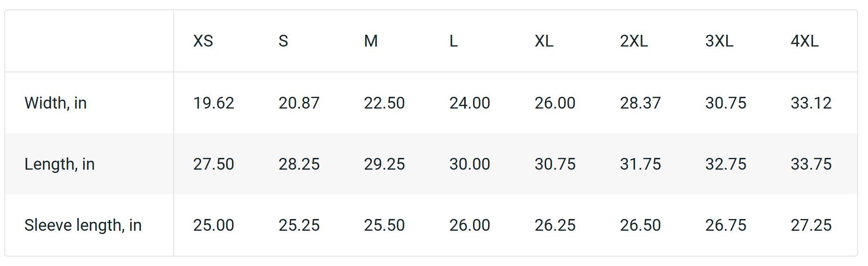This screenshot has width=868, height=266.
Task: Click the 4XL sleeve length value 27.25
Action: coord(811,225)
